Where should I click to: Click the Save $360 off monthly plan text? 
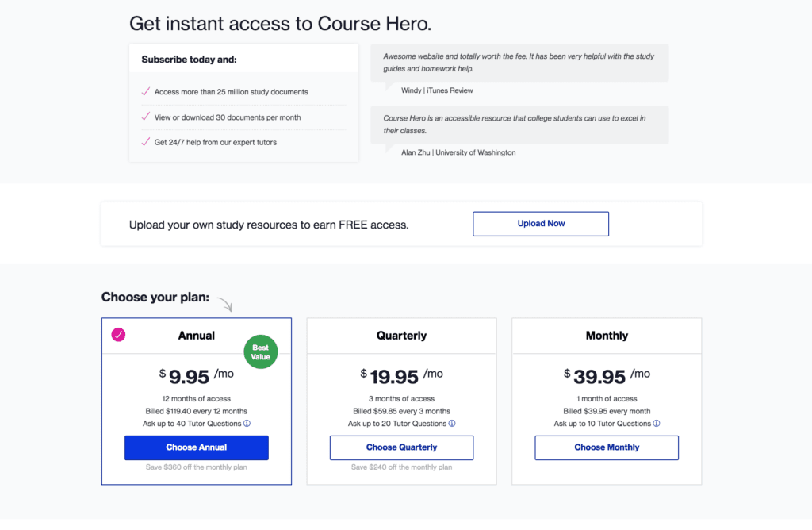[197, 467]
